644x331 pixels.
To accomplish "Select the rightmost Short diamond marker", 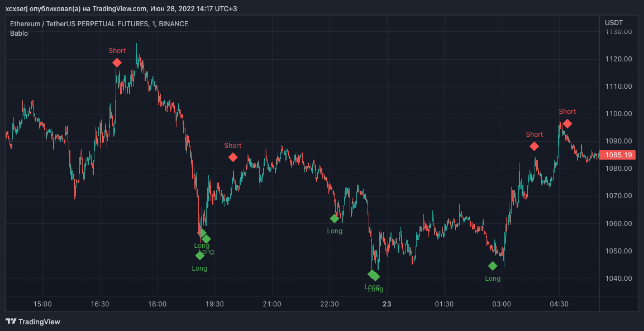I will click(x=567, y=123).
